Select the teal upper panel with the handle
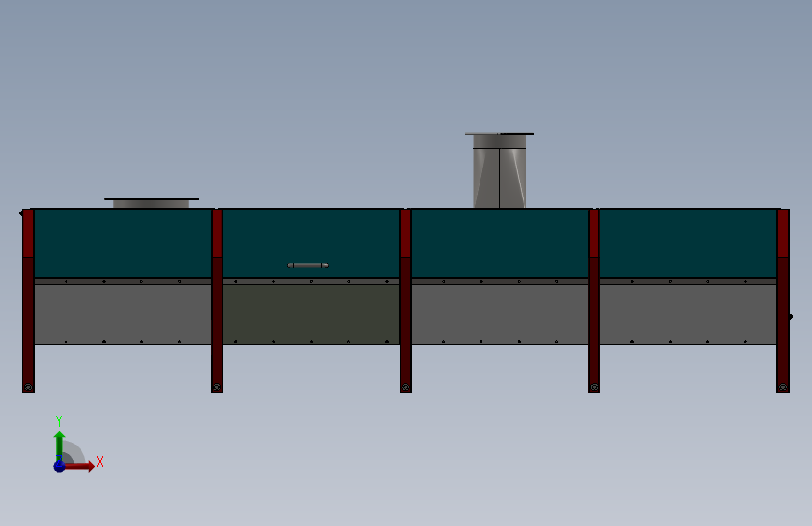 [311, 242]
